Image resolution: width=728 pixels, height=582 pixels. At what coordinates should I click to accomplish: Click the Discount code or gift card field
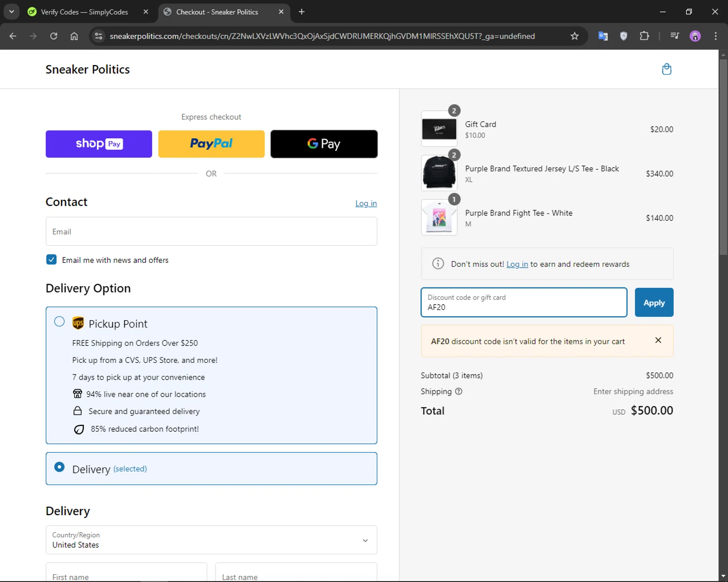[x=524, y=303]
